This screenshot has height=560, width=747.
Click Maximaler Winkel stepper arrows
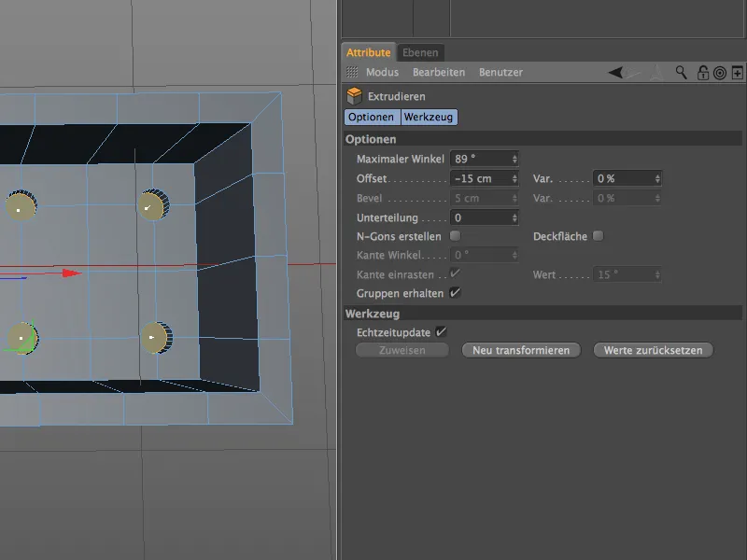514,159
